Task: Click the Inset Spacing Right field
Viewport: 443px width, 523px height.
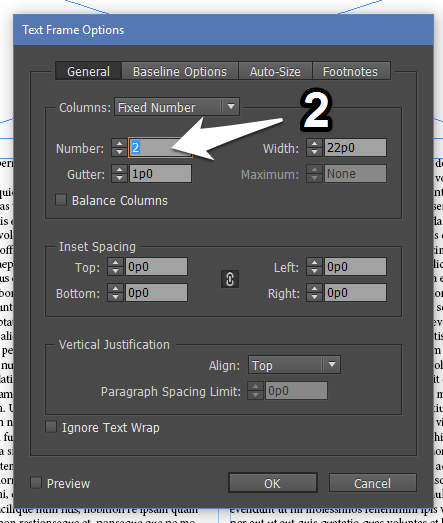Action: [x=355, y=293]
